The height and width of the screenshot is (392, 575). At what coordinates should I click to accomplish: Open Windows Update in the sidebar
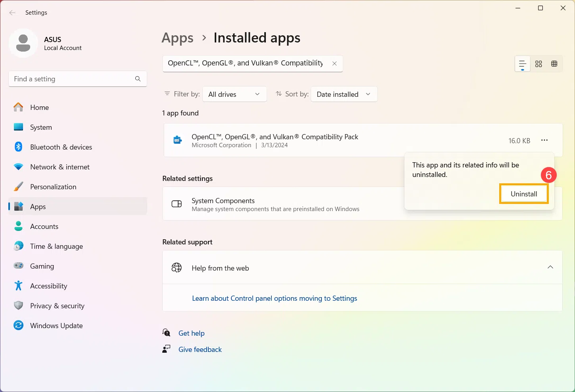[56, 326]
